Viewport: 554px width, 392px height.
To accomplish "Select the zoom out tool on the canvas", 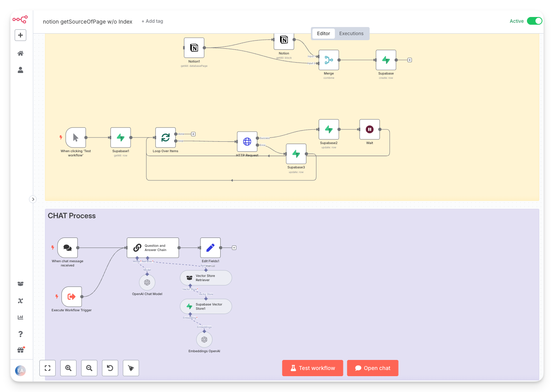I will click(89, 368).
